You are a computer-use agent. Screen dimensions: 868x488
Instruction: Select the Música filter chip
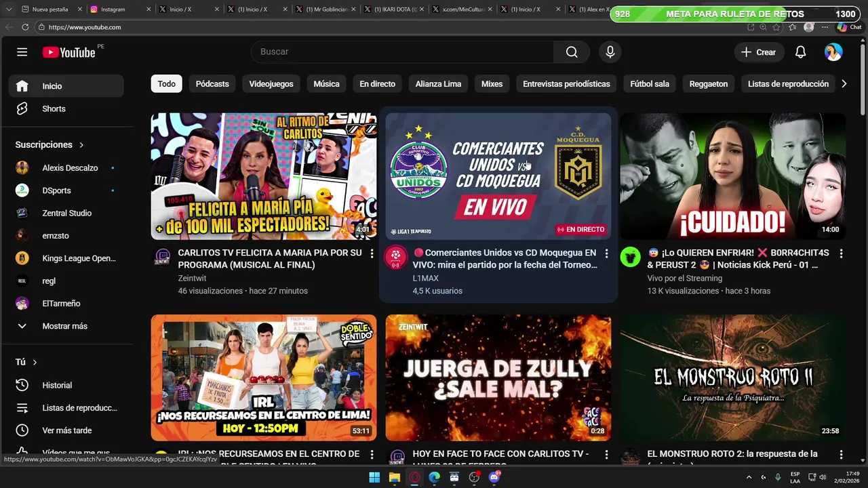[x=326, y=84]
